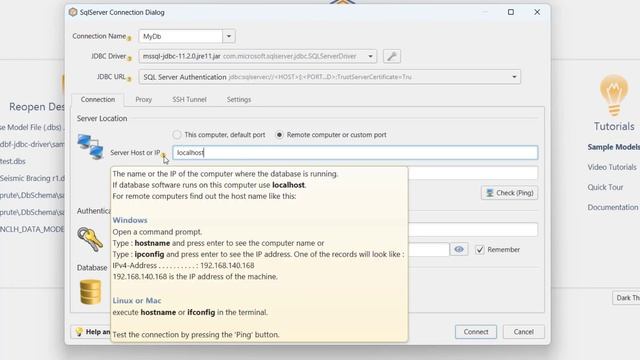Open Quick Tour link in background window
This screenshot has height=360, width=640.
tap(605, 187)
